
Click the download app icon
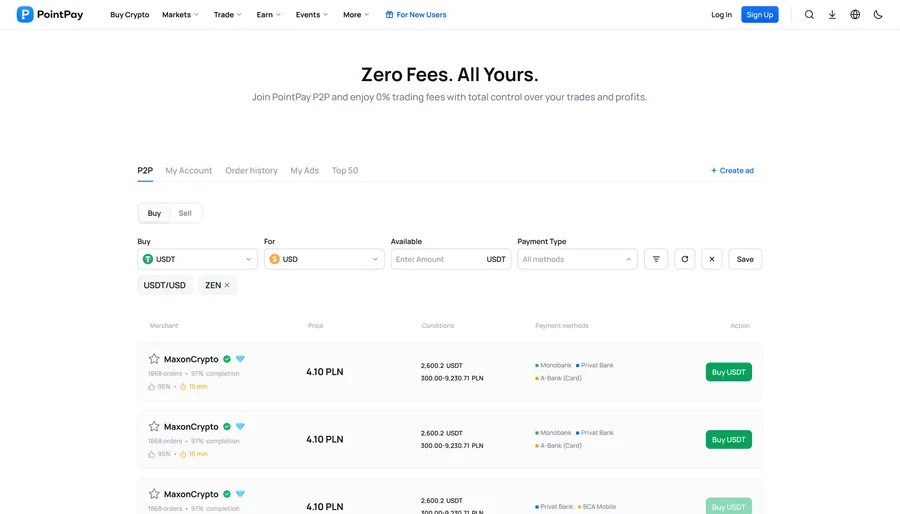[x=832, y=14]
